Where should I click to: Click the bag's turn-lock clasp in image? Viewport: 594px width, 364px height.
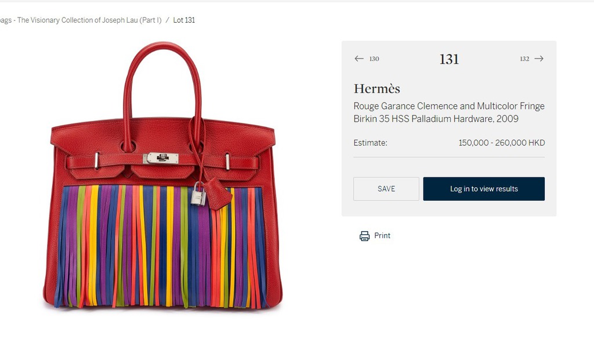(x=161, y=158)
